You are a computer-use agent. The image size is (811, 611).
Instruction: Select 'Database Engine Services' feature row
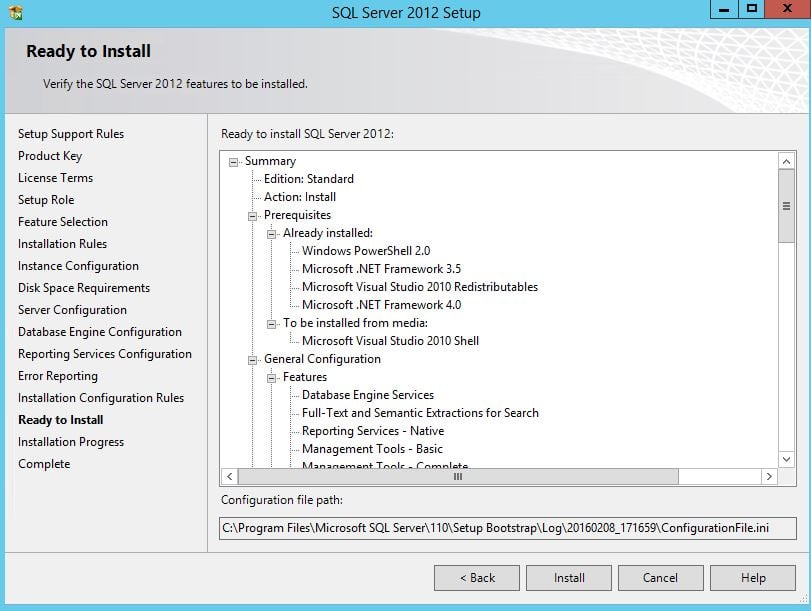[x=368, y=395]
